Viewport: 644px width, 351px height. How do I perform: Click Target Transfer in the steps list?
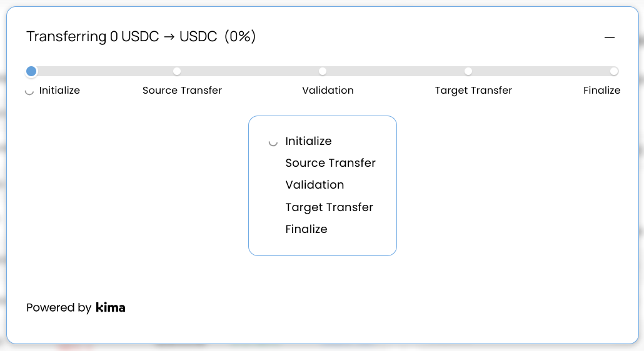pyautogui.click(x=329, y=207)
